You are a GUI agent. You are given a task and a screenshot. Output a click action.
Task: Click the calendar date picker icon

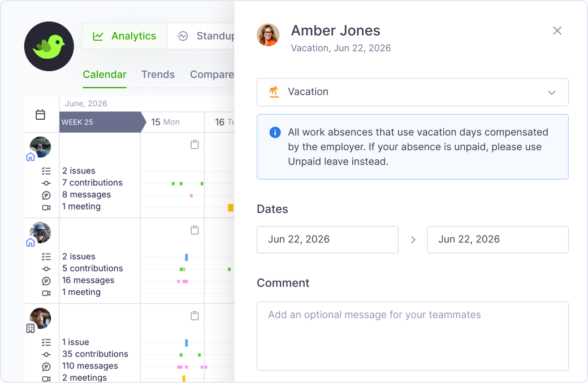click(x=41, y=115)
